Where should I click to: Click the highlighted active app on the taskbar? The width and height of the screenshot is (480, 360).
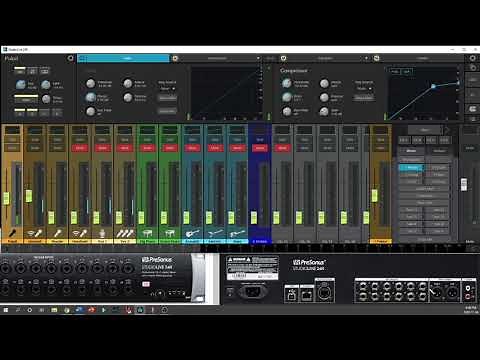click(140, 310)
